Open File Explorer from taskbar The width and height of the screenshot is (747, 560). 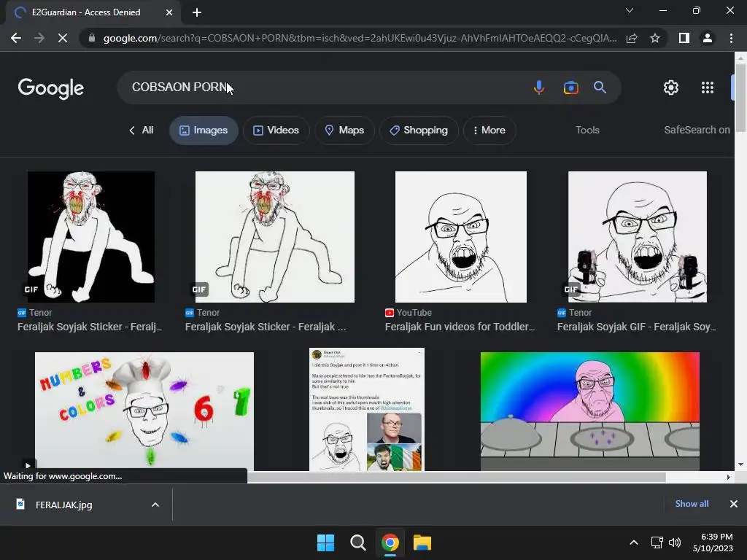click(x=422, y=542)
